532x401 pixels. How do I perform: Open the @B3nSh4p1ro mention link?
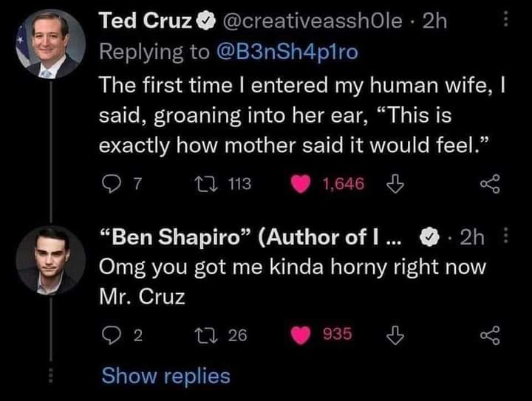click(287, 52)
